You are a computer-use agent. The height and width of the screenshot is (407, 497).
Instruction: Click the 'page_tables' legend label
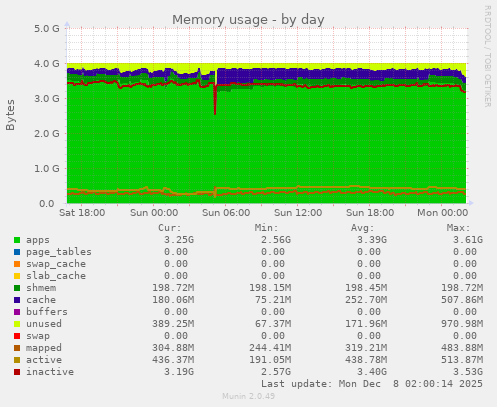click(x=59, y=252)
